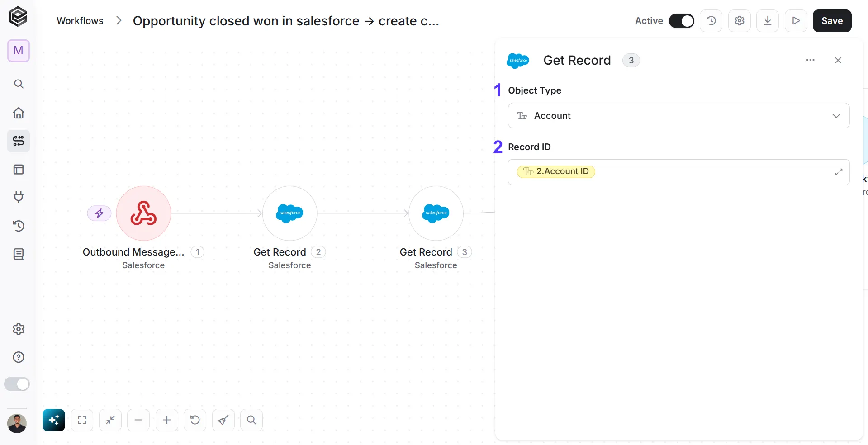Open the logs document icon in sidebar
The height and width of the screenshot is (445, 868).
19,254
